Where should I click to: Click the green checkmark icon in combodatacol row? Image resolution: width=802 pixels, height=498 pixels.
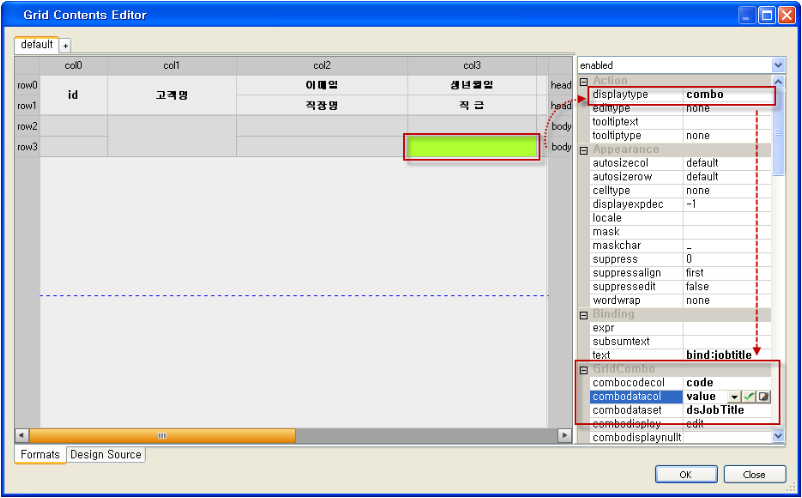[749, 397]
